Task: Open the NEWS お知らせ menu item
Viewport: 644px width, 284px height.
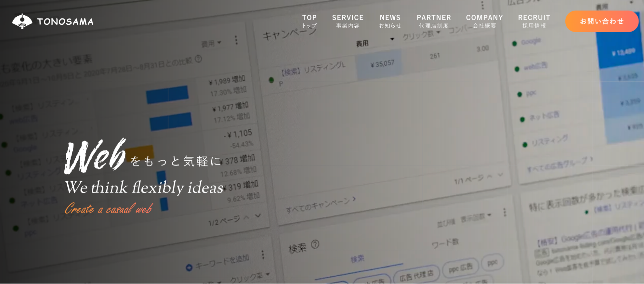Action: (x=390, y=21)
